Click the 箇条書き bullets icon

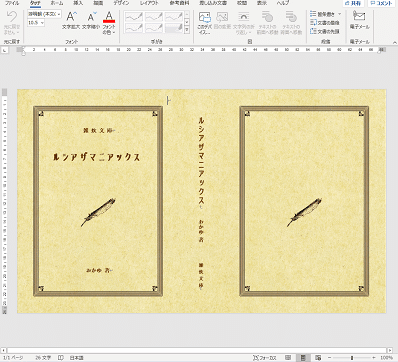click(313, 14)
